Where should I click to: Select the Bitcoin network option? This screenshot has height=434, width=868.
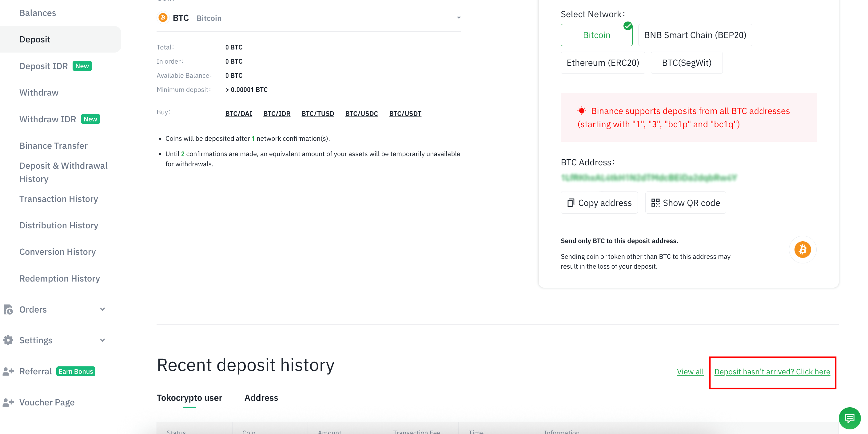click(x=596, y=35)
